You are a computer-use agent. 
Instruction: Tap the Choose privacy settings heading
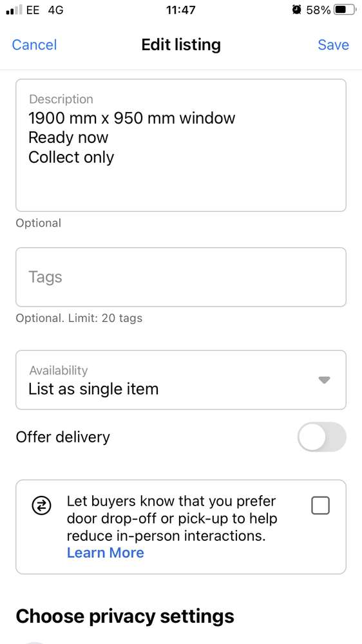[125, 616]
